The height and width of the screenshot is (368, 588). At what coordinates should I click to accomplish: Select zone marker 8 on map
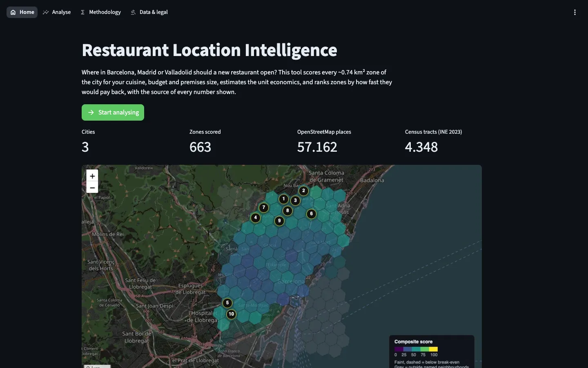(x=287, y=211)
